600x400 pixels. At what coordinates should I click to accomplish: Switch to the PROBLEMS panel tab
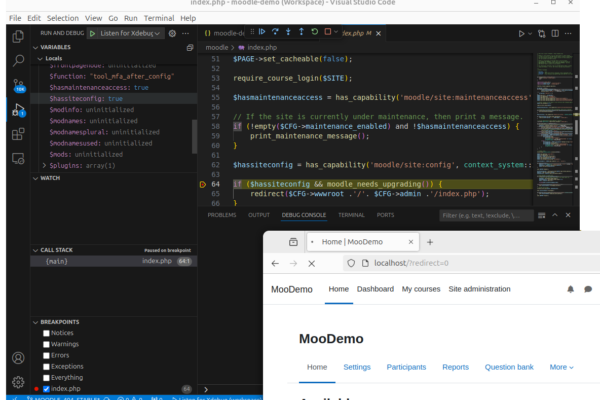222,215
